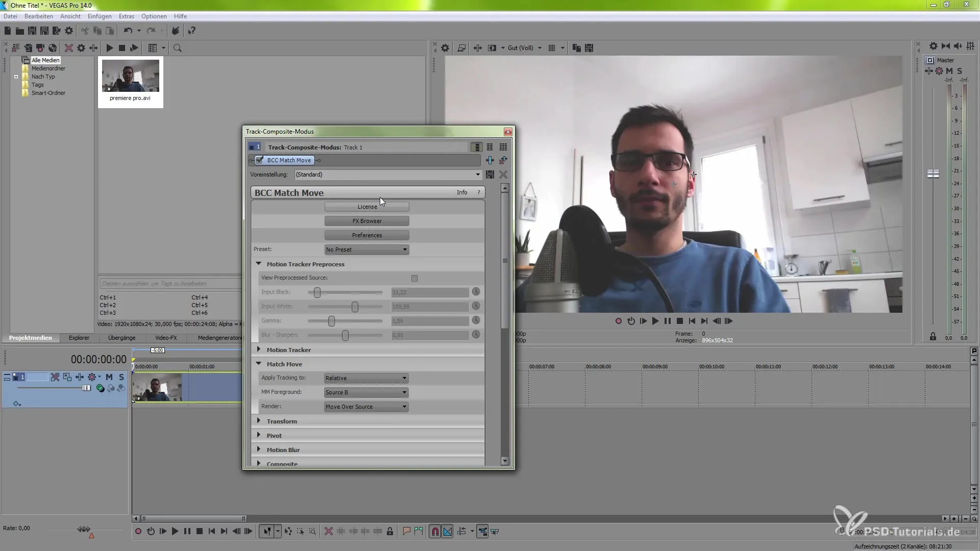980x551 pixels.
Task: Select Medienordner in the media tree
Action: pyautogui.click(x=48, y=68)
